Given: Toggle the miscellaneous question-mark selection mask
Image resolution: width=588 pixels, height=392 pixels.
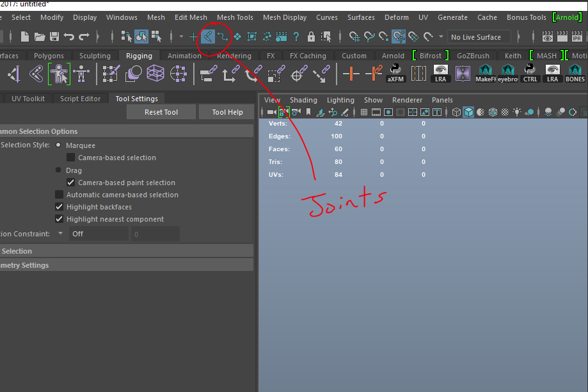Looking at the screenshot, I should pyautogui.click(x=296, y=37).
